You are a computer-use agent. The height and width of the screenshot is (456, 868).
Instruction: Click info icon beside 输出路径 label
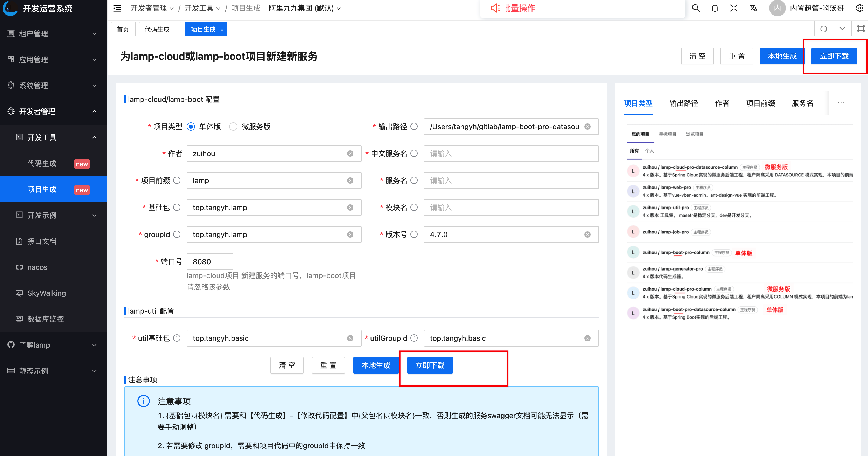pyautogui.click(x=414, y=126)
